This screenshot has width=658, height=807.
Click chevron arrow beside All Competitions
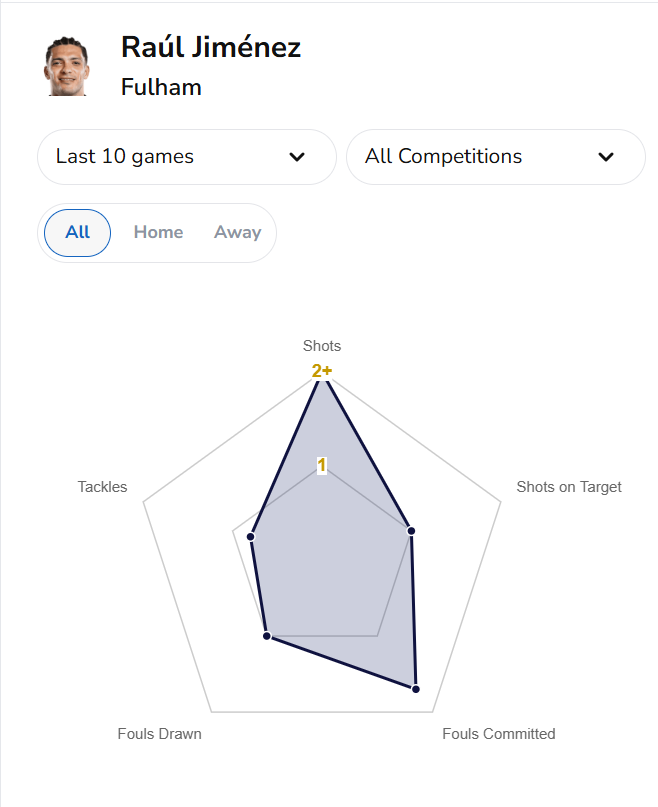coord(606,157)
